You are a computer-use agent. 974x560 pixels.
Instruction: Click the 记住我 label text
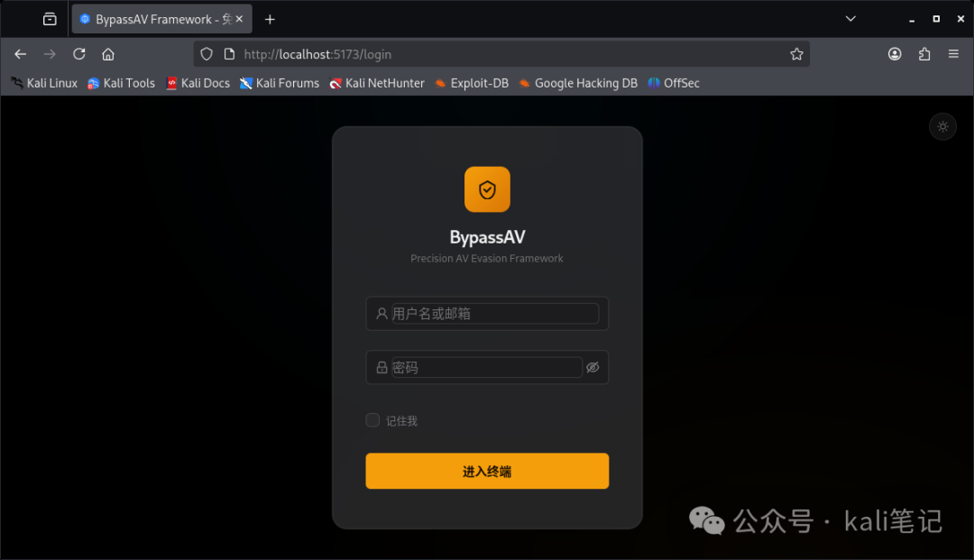click(x=401, y=421)
